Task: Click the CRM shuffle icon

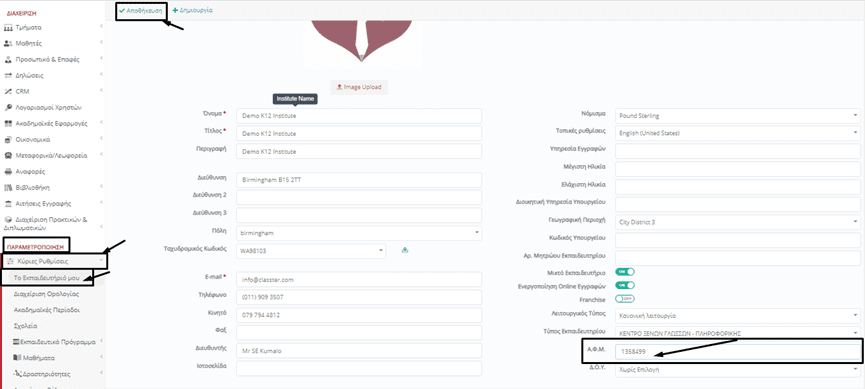Action: tap(8, 91)
